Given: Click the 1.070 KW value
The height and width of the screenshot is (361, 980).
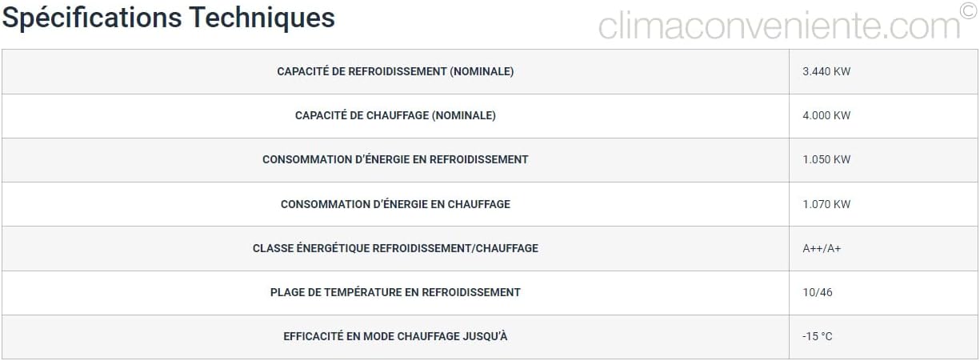Looking at the screenshot, I should (x=826, y=204).
